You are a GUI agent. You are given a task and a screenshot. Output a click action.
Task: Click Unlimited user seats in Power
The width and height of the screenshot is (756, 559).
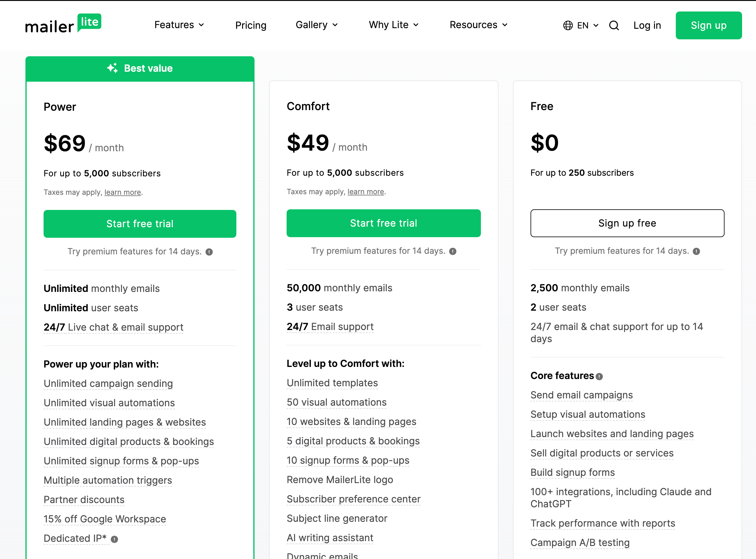[91, 308]
